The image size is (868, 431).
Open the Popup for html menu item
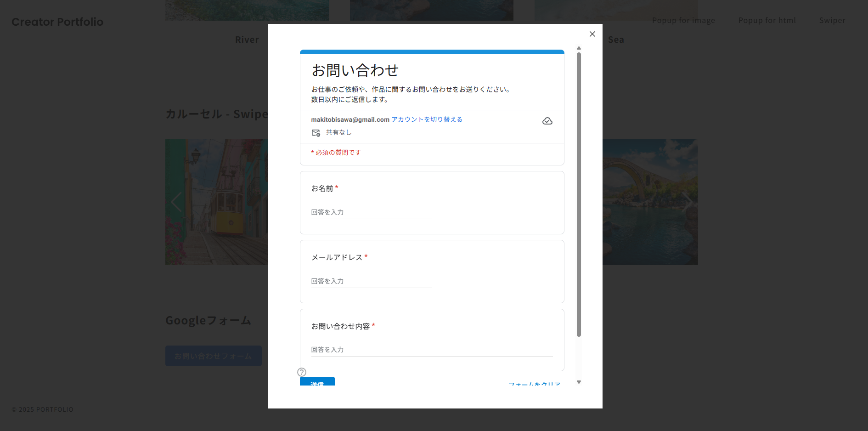pyautogui.click(x=767, y=21)
